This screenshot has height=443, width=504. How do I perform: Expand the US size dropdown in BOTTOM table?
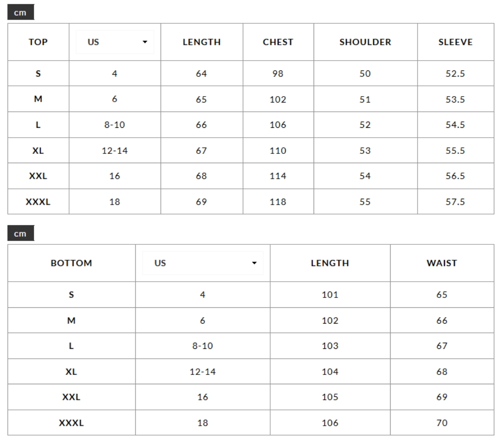coord(203,263)
